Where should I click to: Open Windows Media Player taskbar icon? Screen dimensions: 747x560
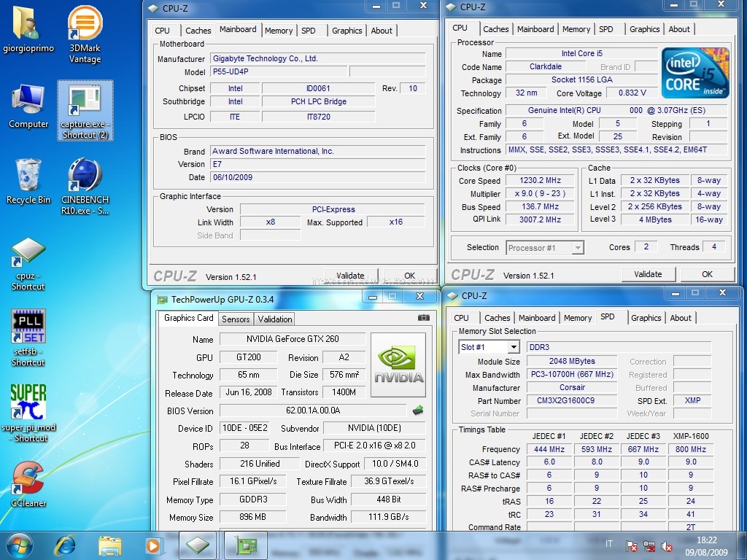(153, 545)
